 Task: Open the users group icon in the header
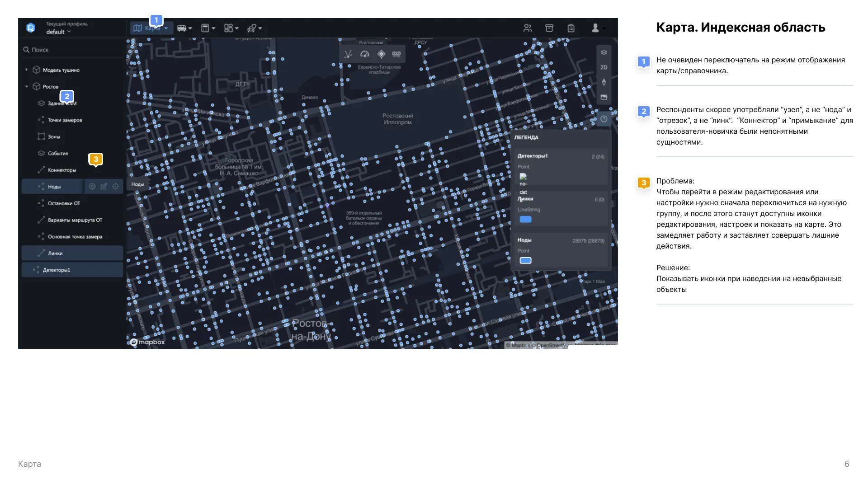coord(528,28)
